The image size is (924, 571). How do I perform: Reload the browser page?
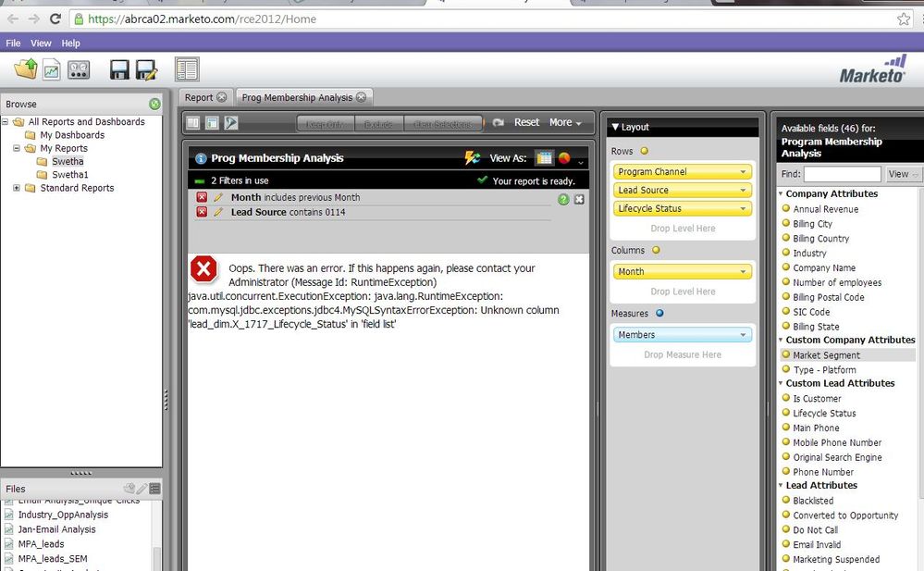[55, 19]
